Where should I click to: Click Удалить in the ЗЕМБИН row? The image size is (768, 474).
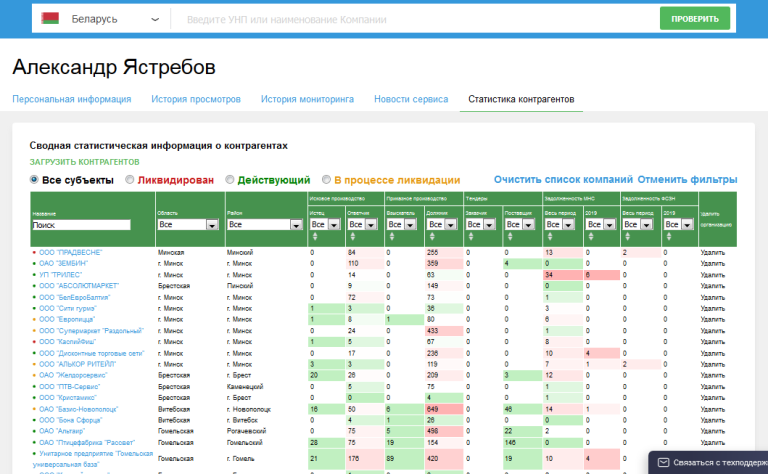point(713,263)
